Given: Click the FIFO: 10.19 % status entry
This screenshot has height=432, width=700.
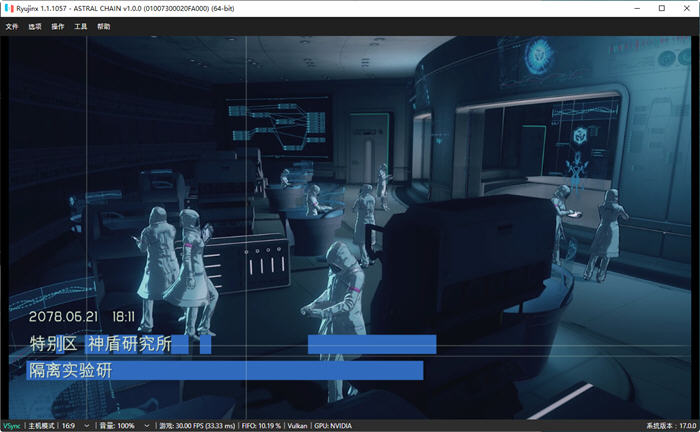Looking at the screenshot, I should click(x=261, y=426).
